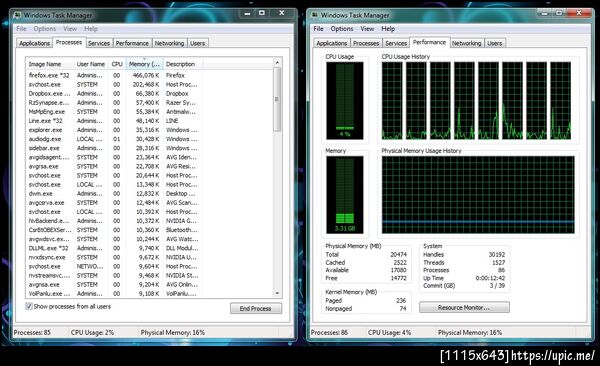
Task: Open Help menu in left Task Manager
Action: point(91,29)
